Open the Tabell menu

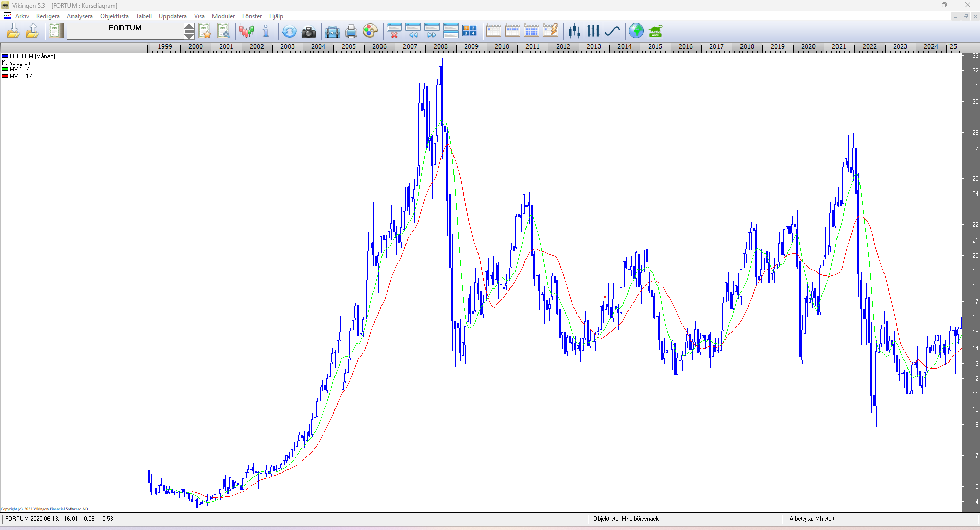(x=144, y=16)
